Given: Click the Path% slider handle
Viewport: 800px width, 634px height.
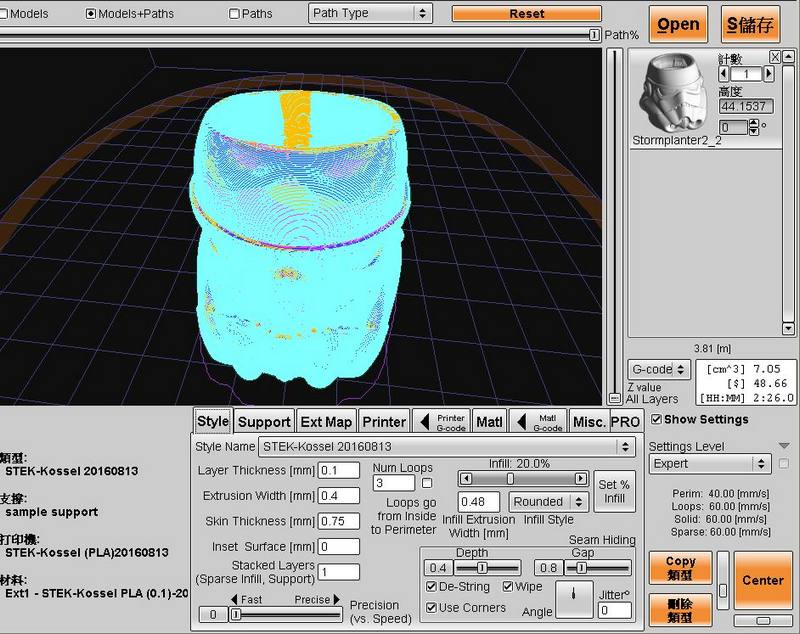Looking at the screenshot, I should 594,35.
